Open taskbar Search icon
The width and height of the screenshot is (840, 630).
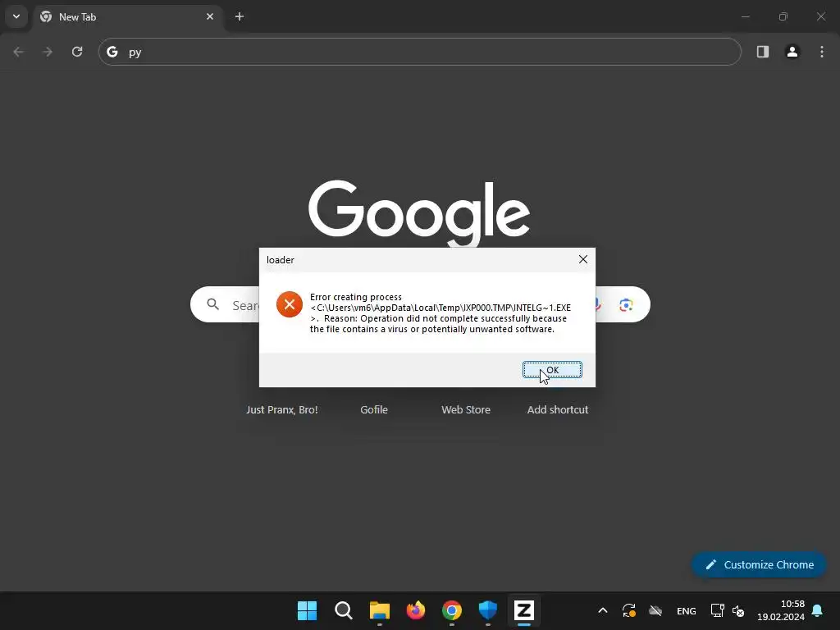(344, 610)
